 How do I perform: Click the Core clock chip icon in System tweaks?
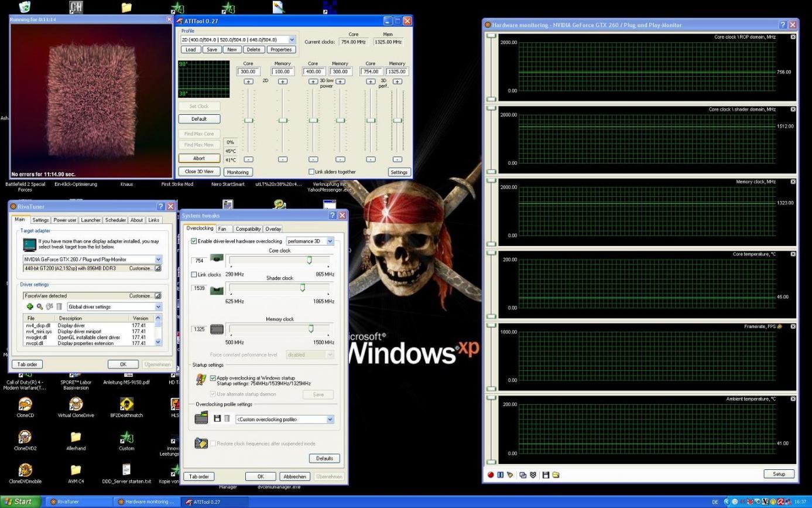pos(217,258)
